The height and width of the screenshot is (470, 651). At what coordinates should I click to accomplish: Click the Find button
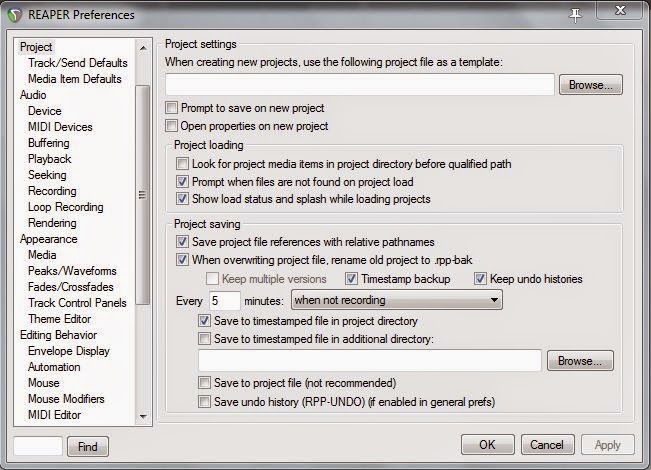(88, 447)
